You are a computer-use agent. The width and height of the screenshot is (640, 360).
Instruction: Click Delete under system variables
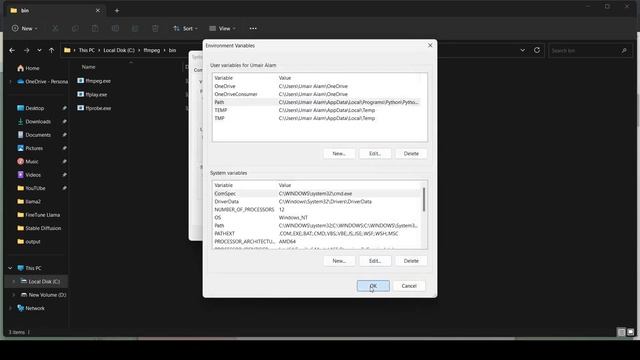click(411, 261)
